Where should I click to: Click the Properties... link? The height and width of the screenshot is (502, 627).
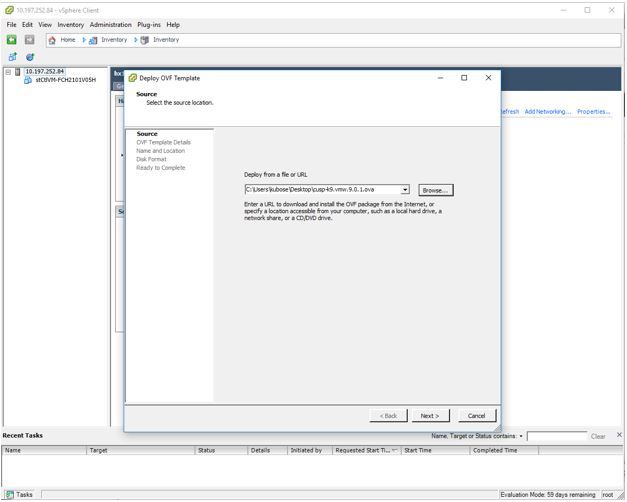pyautogui.click(x=593, y=112)
